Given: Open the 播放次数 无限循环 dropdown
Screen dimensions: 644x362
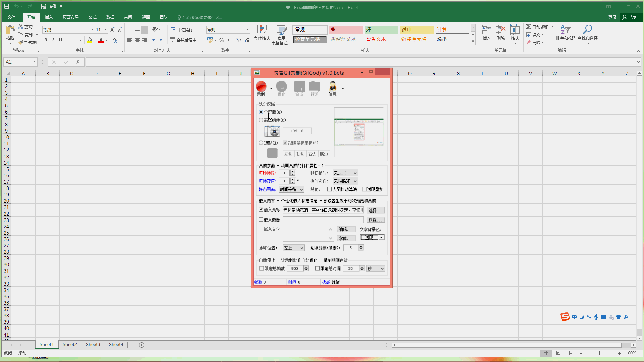Looking at the screenshot, I should 345,181.
